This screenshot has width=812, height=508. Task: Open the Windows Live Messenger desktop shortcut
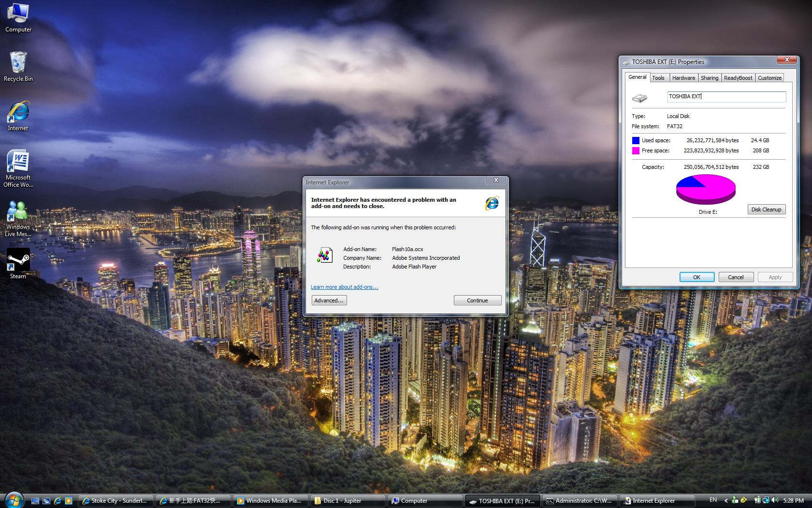point(18,219)
